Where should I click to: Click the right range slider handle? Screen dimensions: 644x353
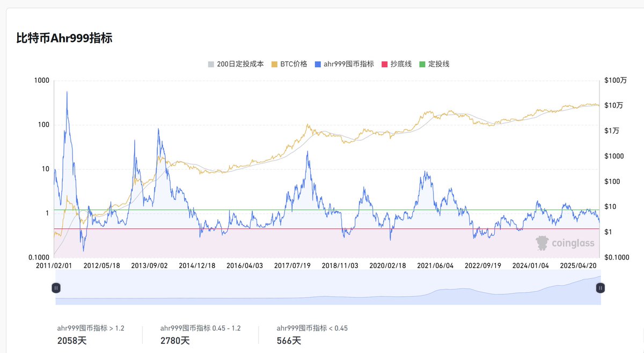[601, 288]
